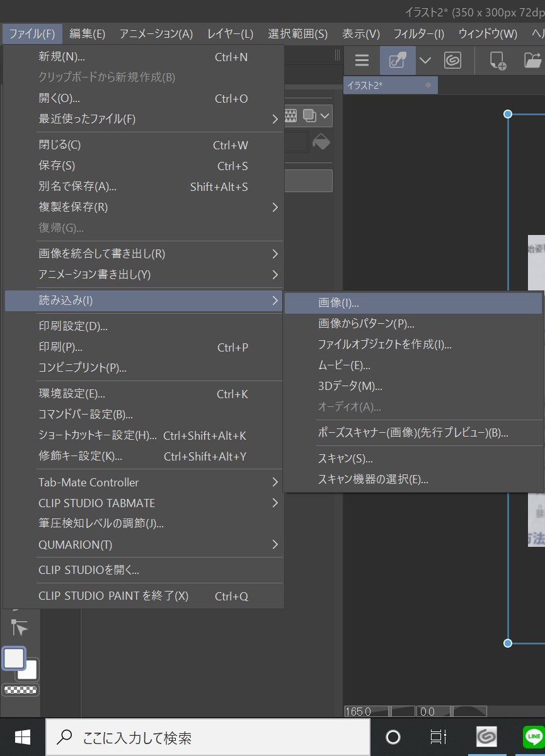The image size is (545, 756).
Task: Click the overlapping squares icon in the left panel
Action: [x=309, y=116]
